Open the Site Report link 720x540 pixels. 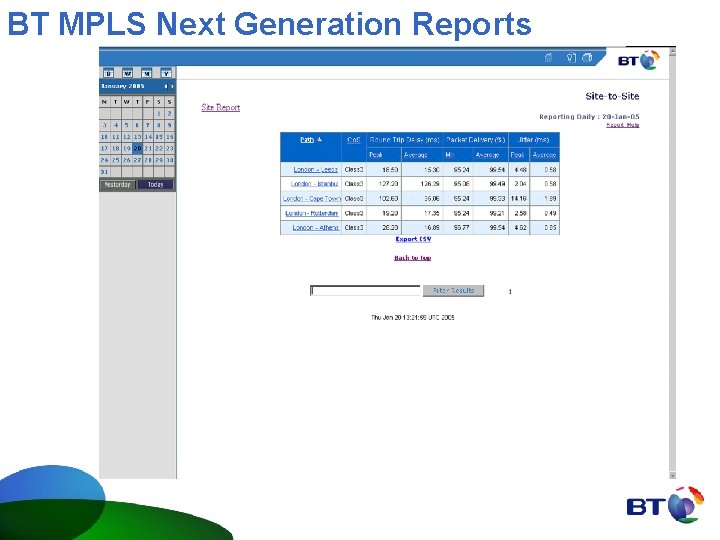221,107
